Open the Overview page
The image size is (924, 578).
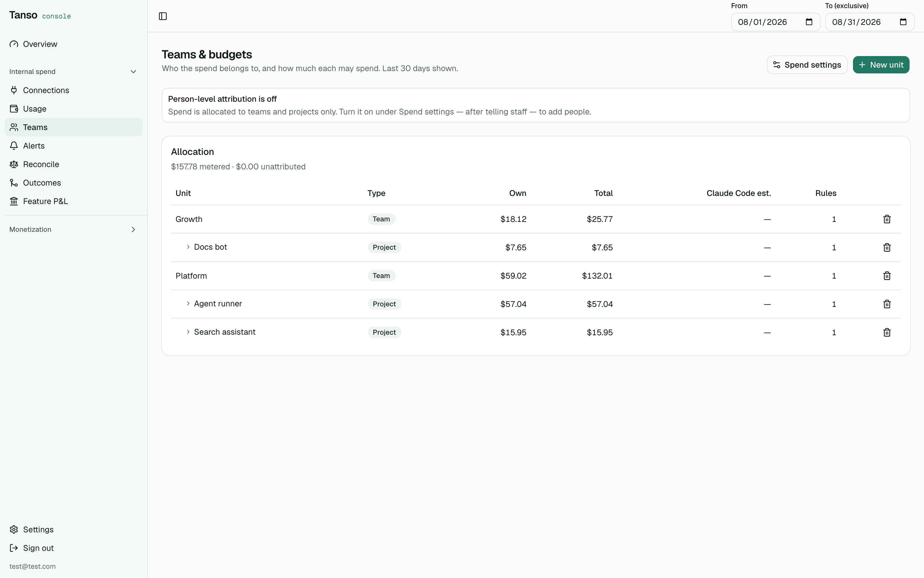pos(73,44)
